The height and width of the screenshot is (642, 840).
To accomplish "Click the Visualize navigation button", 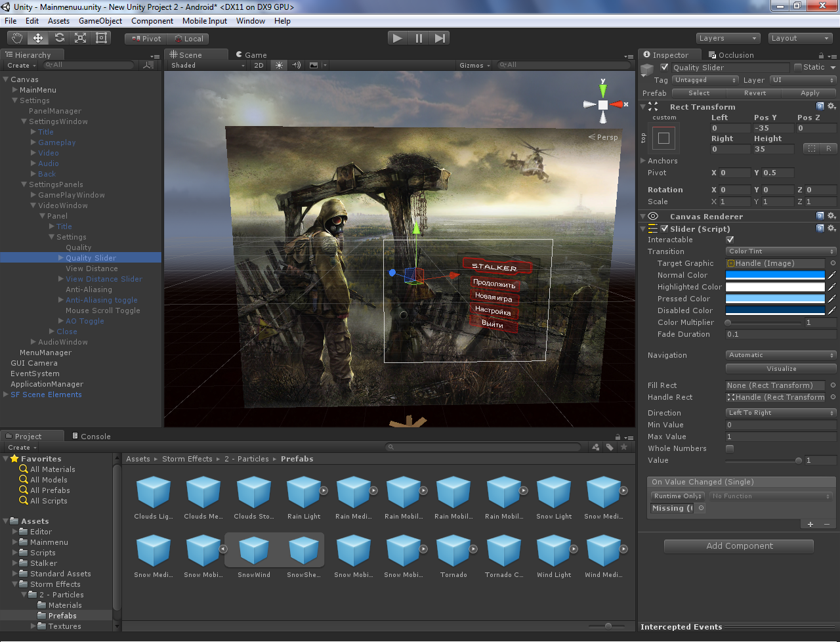I will tap(781, 369).
